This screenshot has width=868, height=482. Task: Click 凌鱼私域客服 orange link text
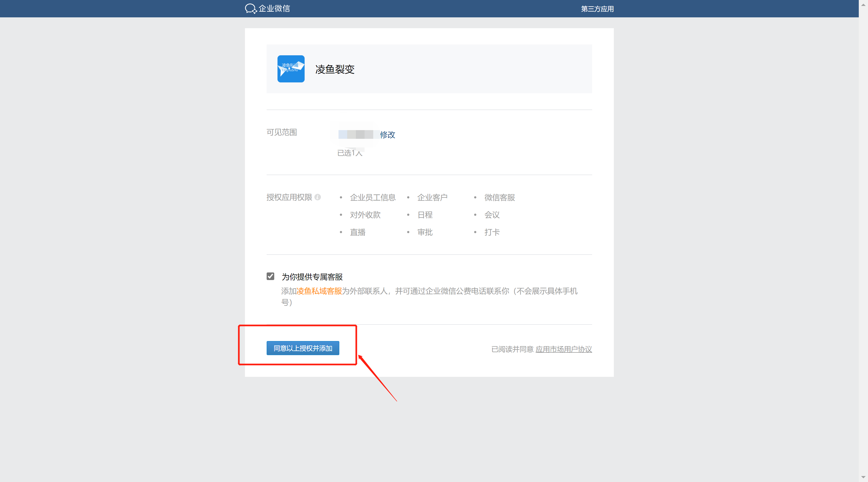coord(319,291)
